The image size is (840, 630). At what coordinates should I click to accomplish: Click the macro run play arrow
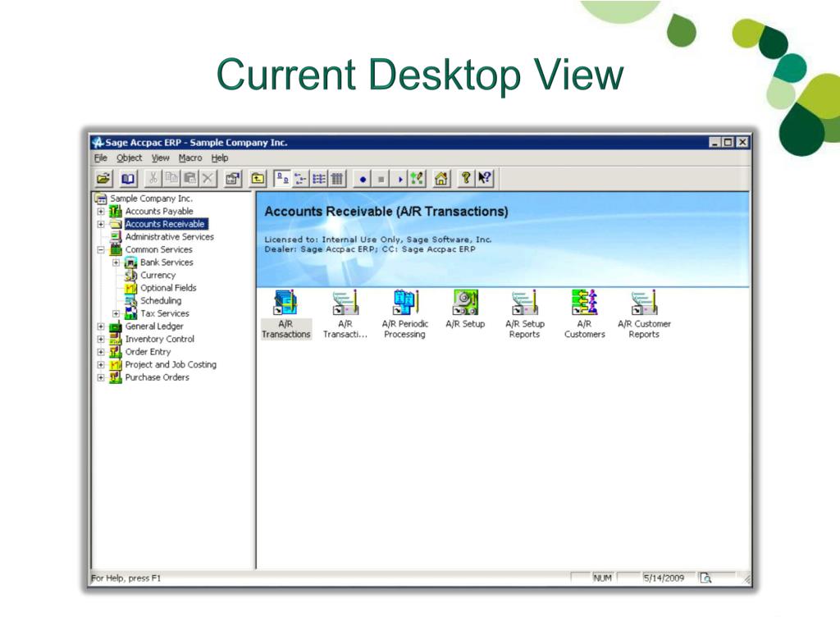(x=399, y=178)
